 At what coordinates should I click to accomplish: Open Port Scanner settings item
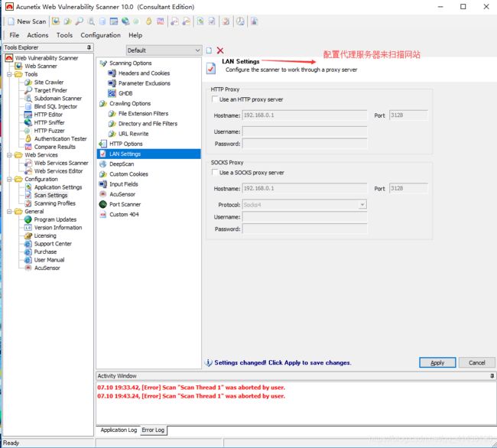tap(125, 204)
